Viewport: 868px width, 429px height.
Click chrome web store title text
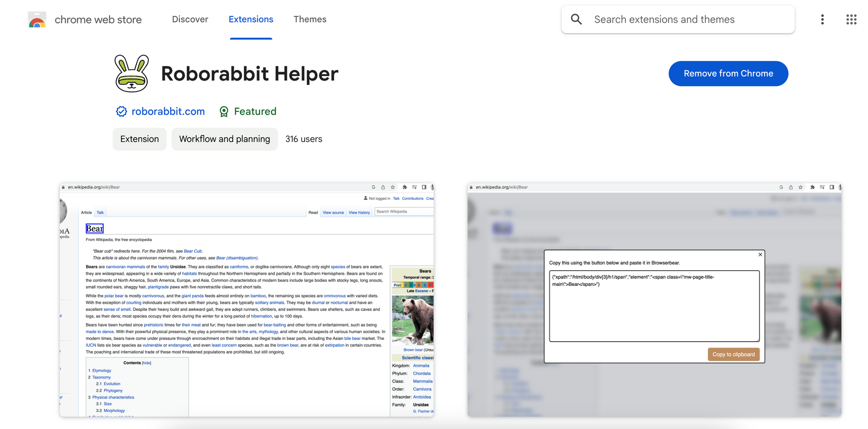tap(98, 20)
